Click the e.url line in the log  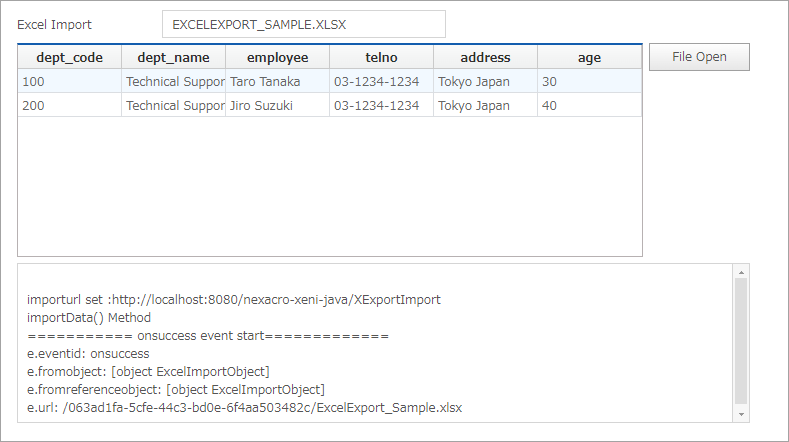click(x=245, y=408)
